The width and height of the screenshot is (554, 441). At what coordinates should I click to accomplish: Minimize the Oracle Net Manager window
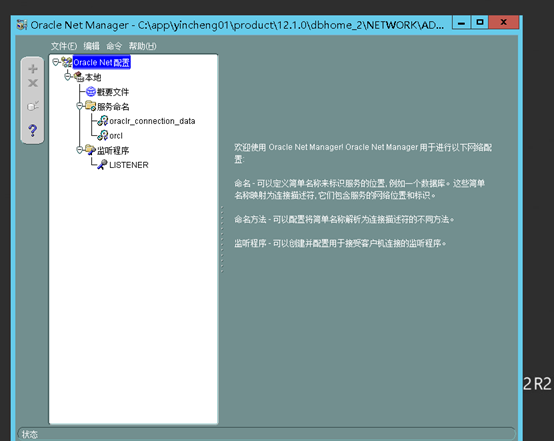(461, 23)
